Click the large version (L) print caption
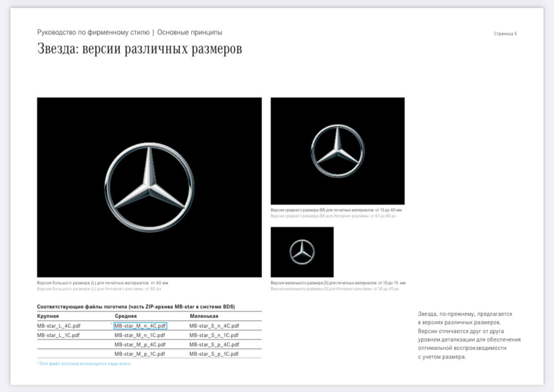The image size is (554, 392). point(102,283)
